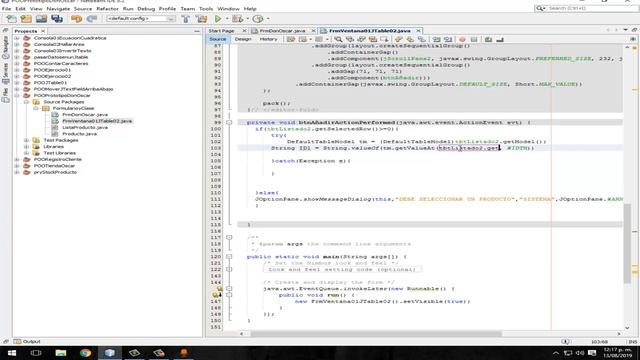Open the Navigator side panel tab
This screenshot has height=360, width=640.
coord(5,46)
